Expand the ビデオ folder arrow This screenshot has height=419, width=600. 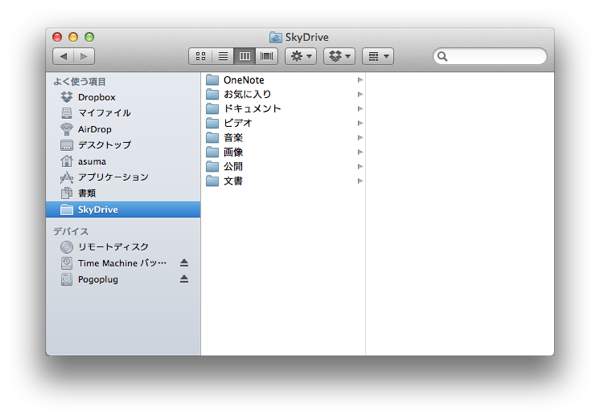(360, 123)
